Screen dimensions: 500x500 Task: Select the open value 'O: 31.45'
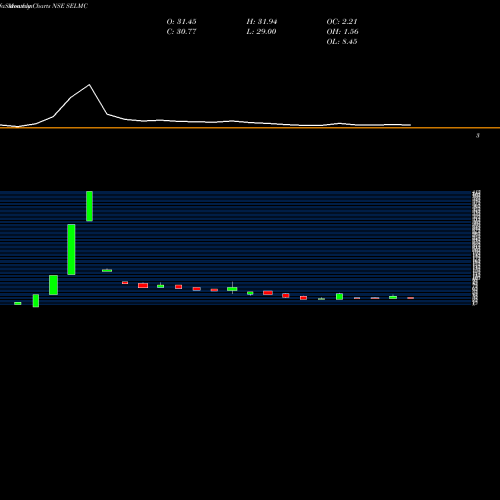click(x=181, y=22)
